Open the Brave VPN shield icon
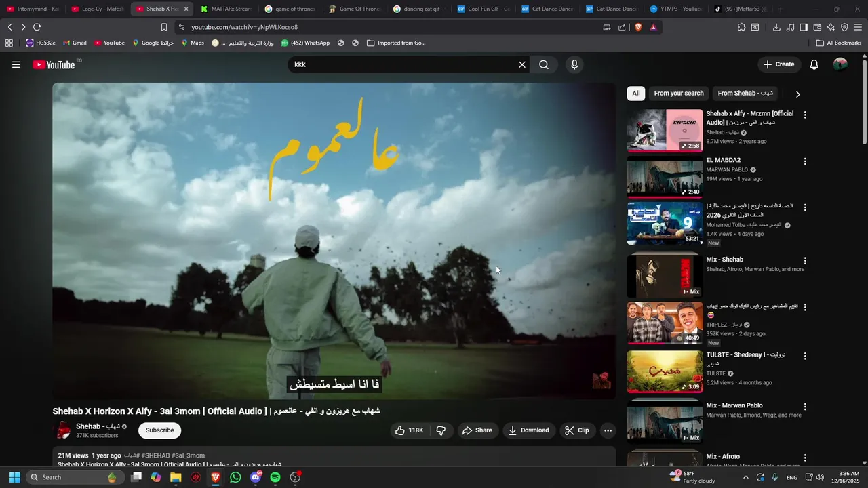The height and width of the screenshot is (488, 868). [x=844, y=27]
